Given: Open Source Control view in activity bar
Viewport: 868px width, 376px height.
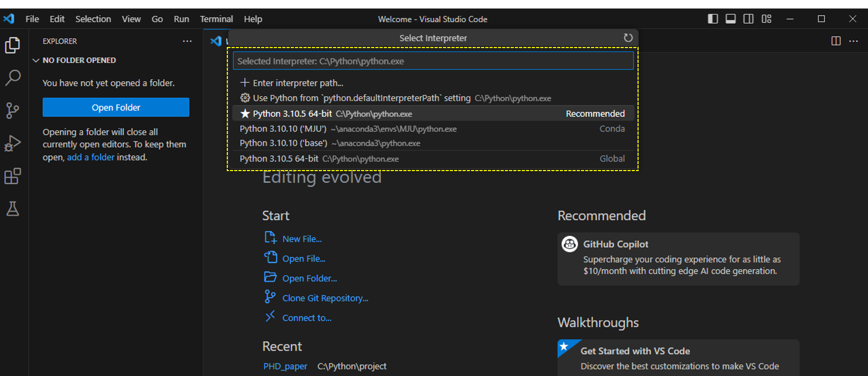Looking at the screenshot, I should click(13, 110).
